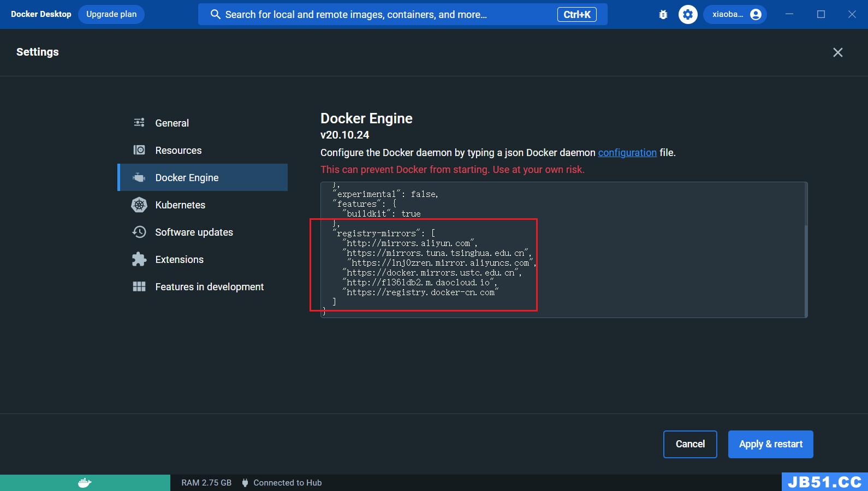Click the mirrors.tuna.tsinghua.edu.cn line

pyautogui.click(x=437, y=253)
